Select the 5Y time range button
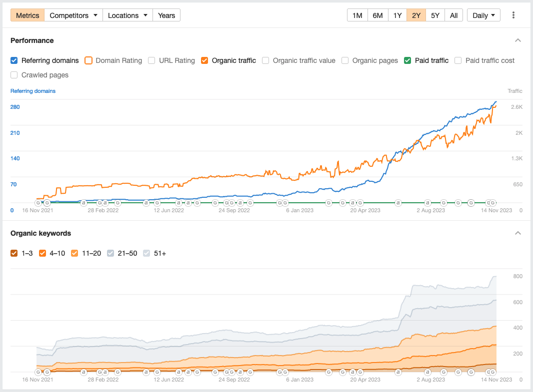This screenshot has width=533, height=392. [435, 15]
